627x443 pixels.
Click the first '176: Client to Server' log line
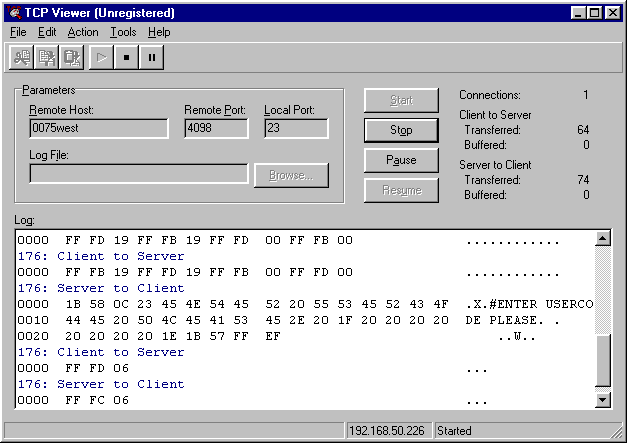click(101, 256)
